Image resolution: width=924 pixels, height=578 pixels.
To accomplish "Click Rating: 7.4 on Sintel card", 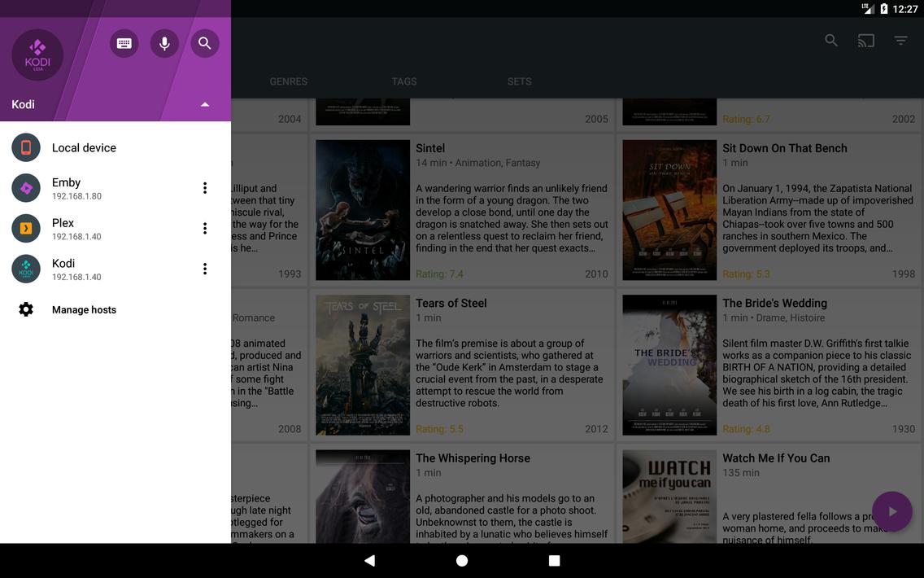I will point(439,274).
